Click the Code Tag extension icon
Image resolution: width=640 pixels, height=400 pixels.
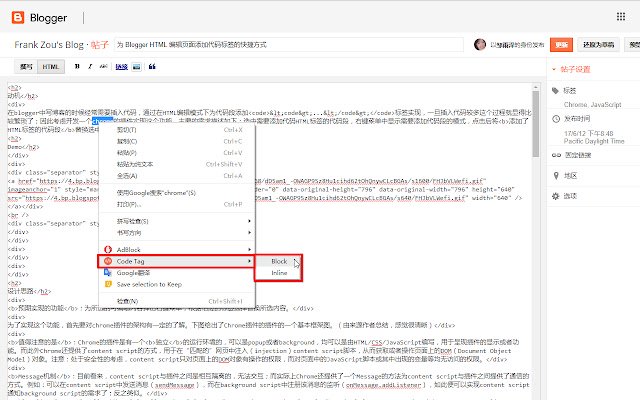pyautogui.click(x=108, y=261)
